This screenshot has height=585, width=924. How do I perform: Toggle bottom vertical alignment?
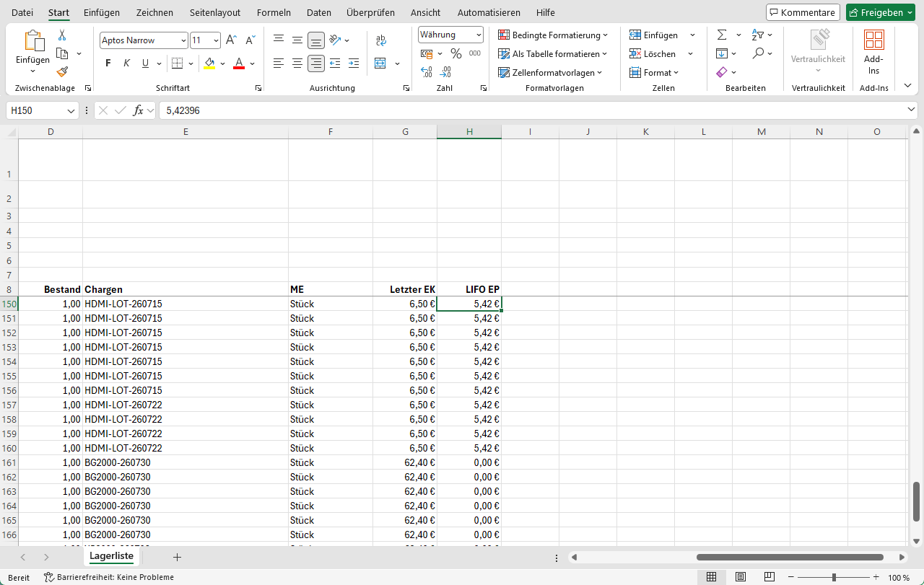(x=316, y=40)
